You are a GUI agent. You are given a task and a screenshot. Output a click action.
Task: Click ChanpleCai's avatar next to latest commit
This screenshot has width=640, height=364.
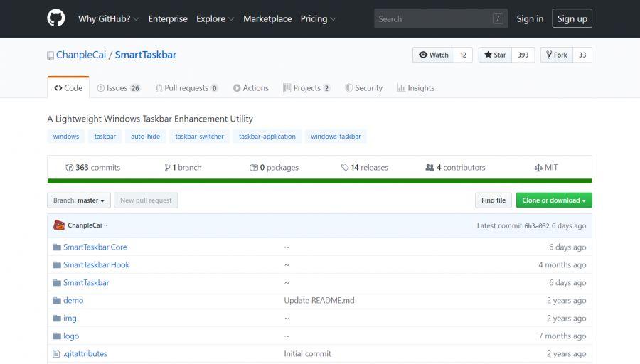coord(59,225)
